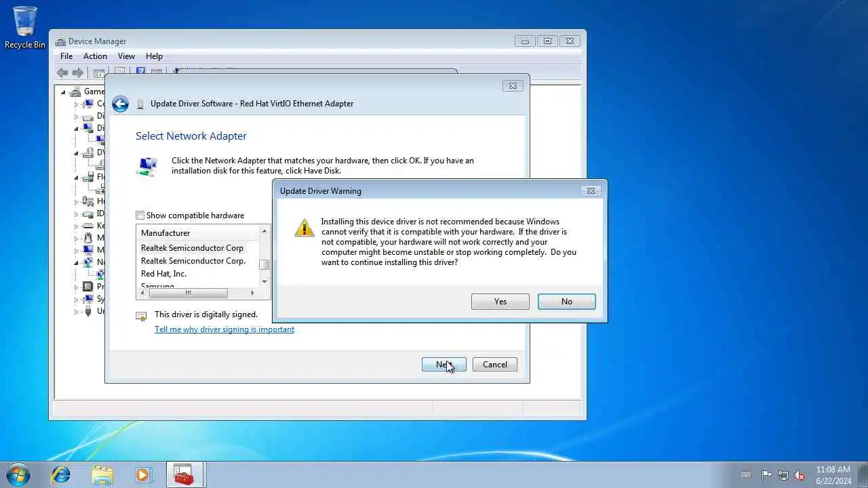Collapse the DVD drives category
The width and height of the screenshot is (868, 488).
click(77, 152)
